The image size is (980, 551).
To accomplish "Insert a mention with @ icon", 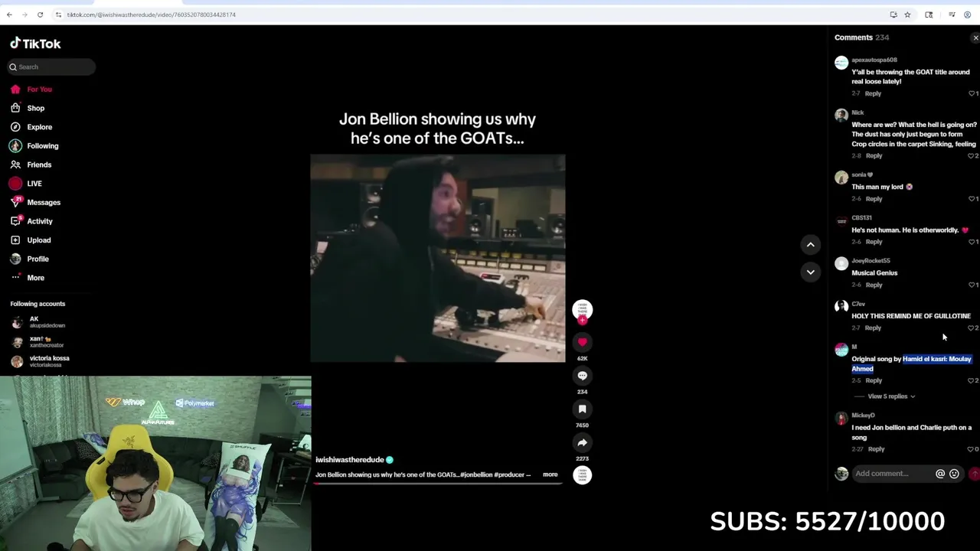I will [940, 474].
